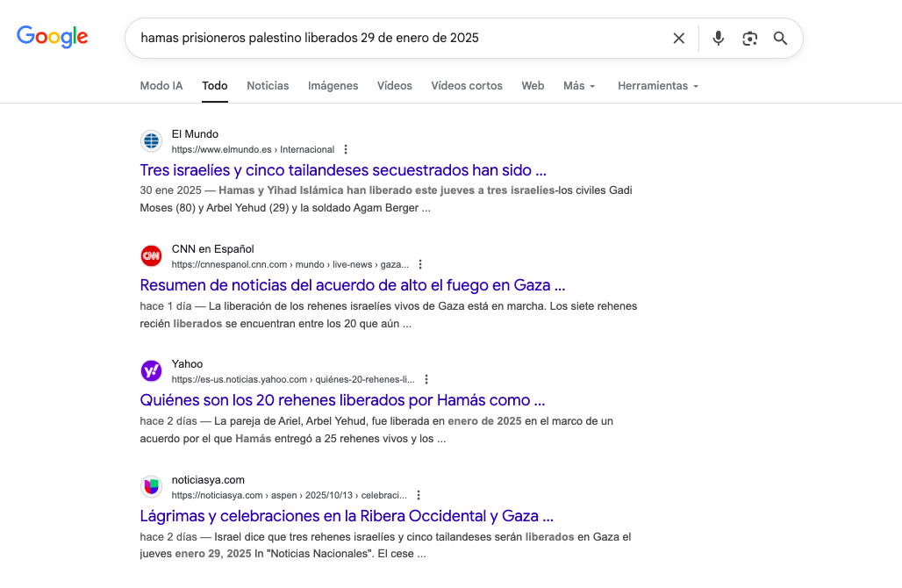This screenshot has width=902, height=588.
Task: Expand the Más dropdown filter
Action: click(579, 86)
